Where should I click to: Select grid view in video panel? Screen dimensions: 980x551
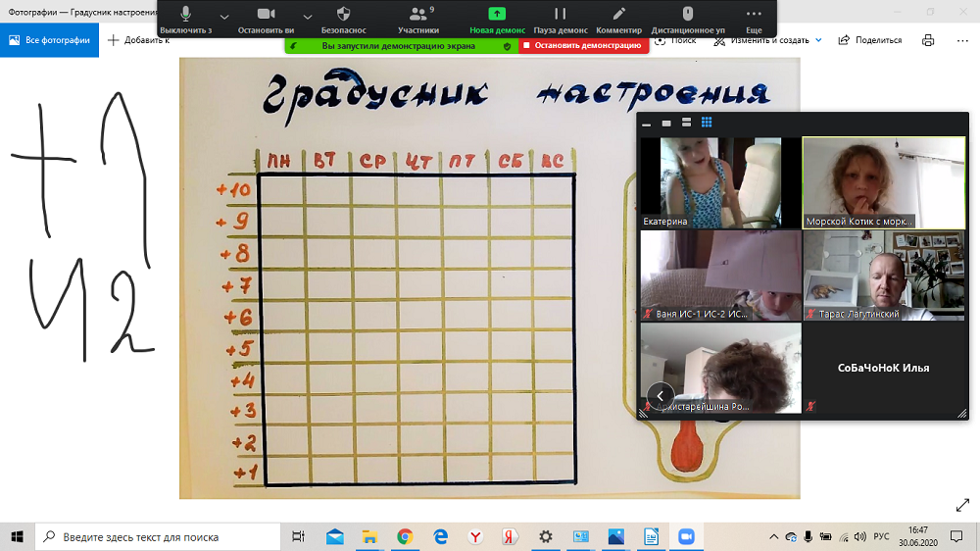coord(707,123)
